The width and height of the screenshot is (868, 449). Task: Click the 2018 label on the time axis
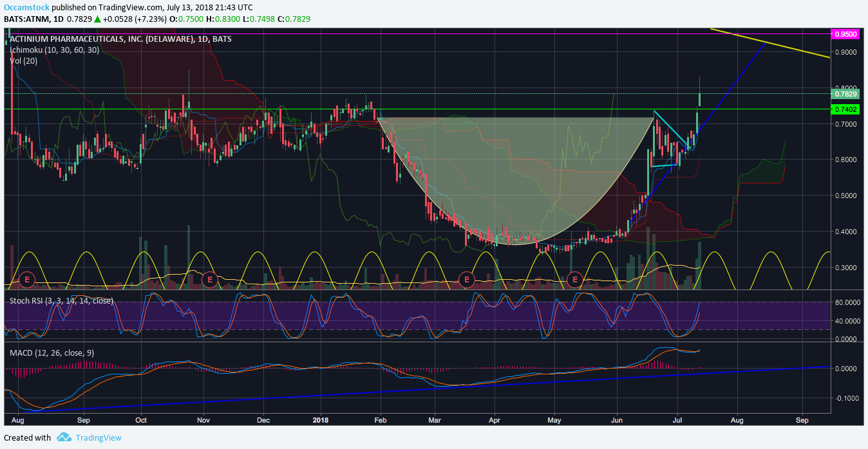click(320, 419)
